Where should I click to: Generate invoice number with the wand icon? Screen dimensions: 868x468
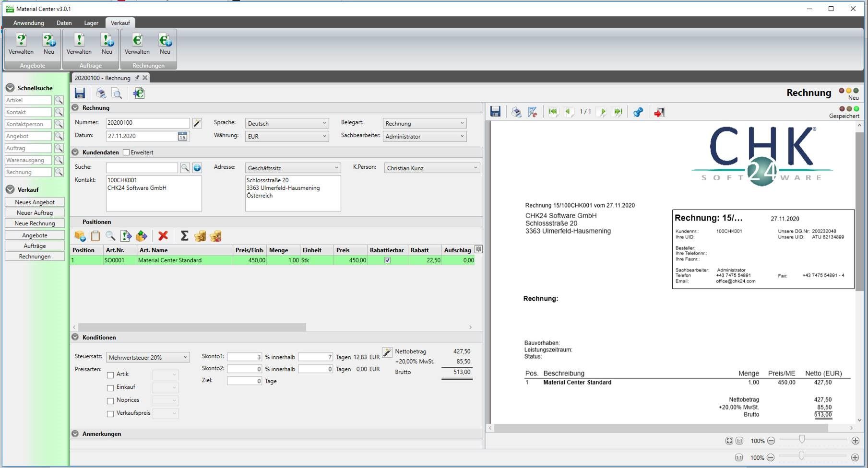click(x=197, y=123)
